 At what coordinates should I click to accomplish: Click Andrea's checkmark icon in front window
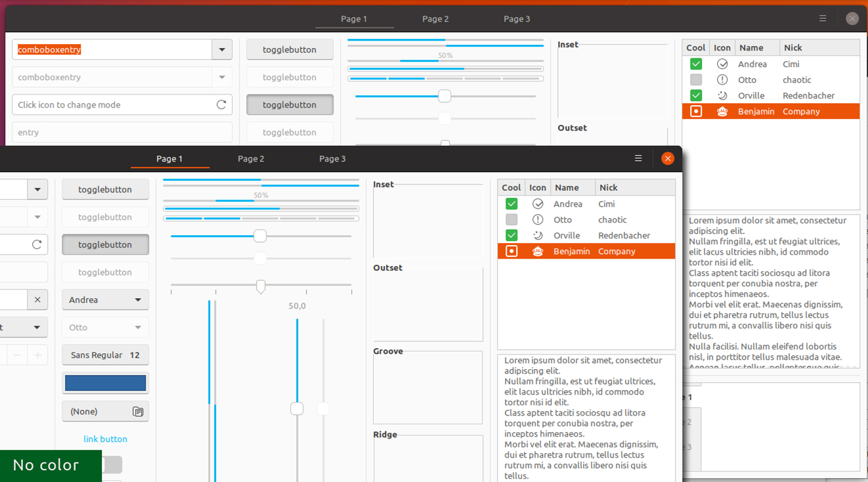pyautogui.click(x=538, y=204)
